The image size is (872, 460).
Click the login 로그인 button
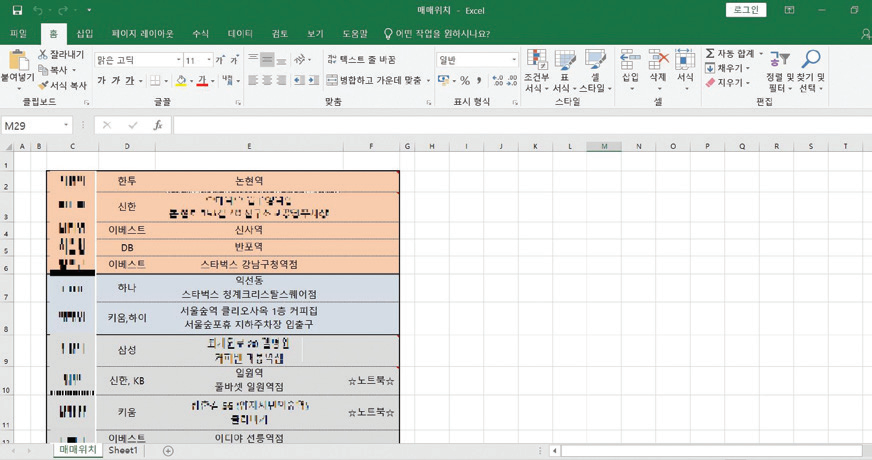[x=746, y=10]
